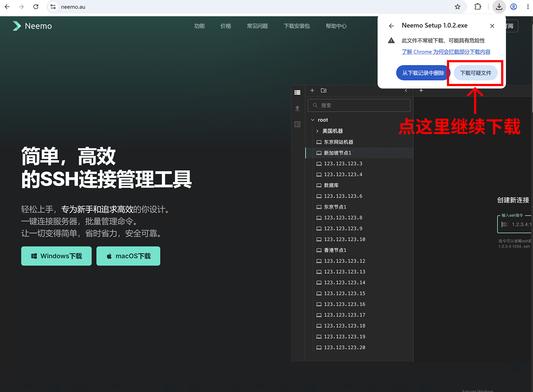Click the Neemo logo

tap(32, 26)
